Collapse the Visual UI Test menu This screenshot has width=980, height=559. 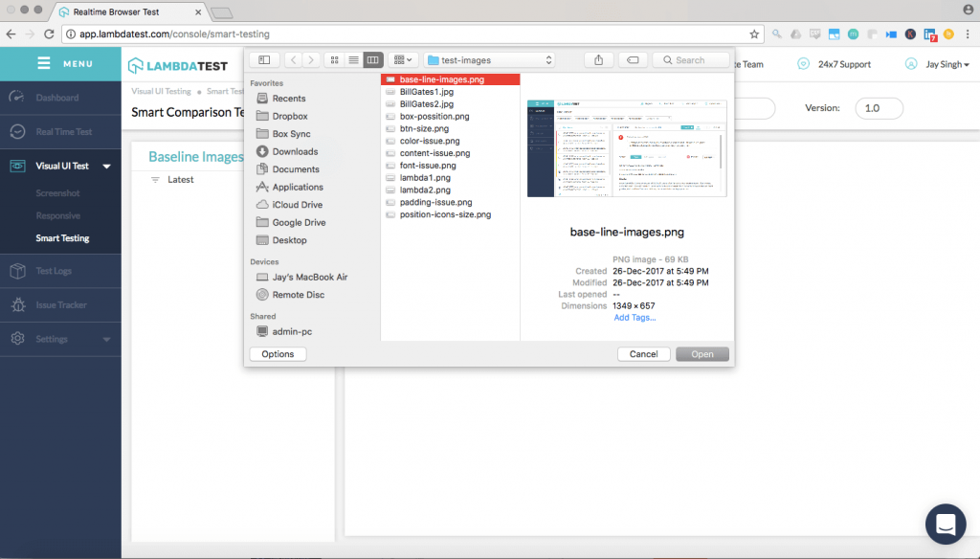106,166
